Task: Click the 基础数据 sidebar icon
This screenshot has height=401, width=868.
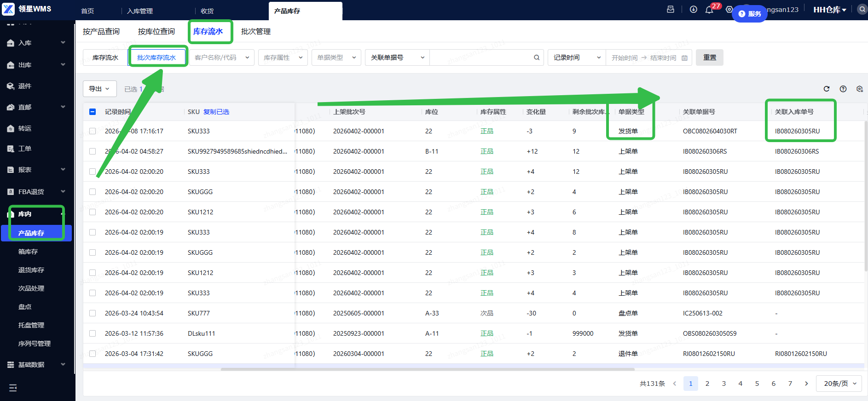Action: pyautogui.click(x=11, y=365)
